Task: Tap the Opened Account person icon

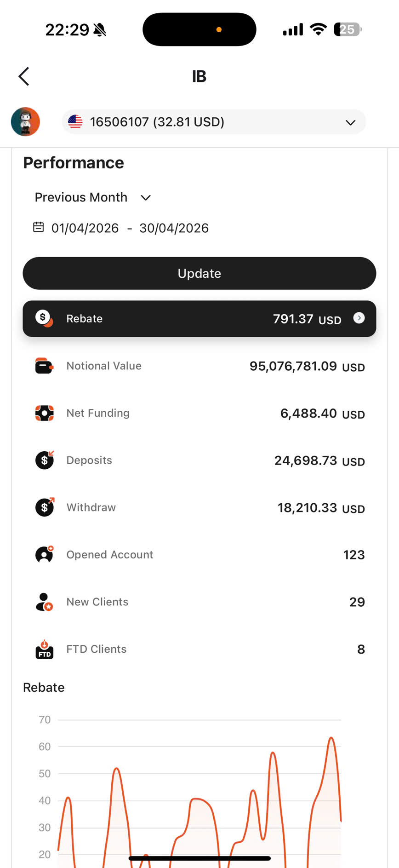Action: 44,554
